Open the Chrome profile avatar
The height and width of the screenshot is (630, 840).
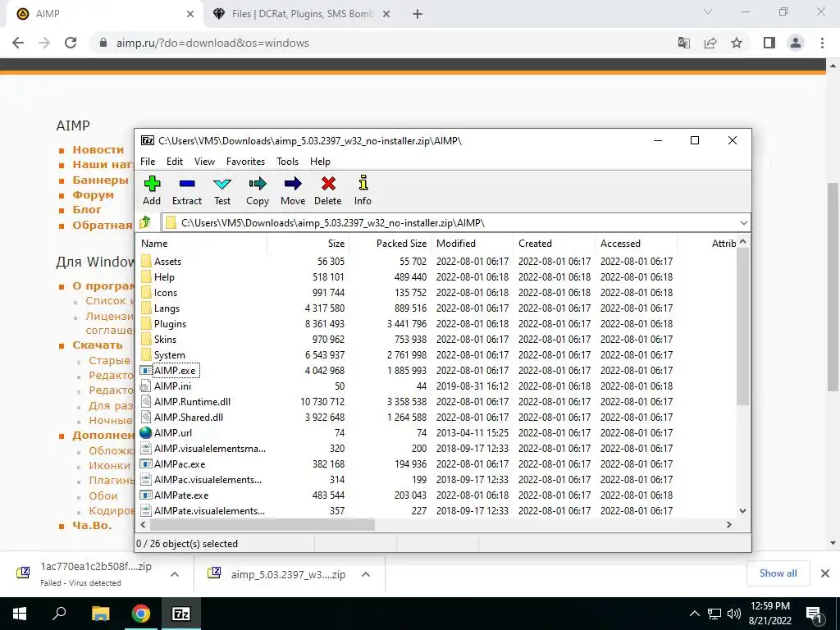pos(796,43)
